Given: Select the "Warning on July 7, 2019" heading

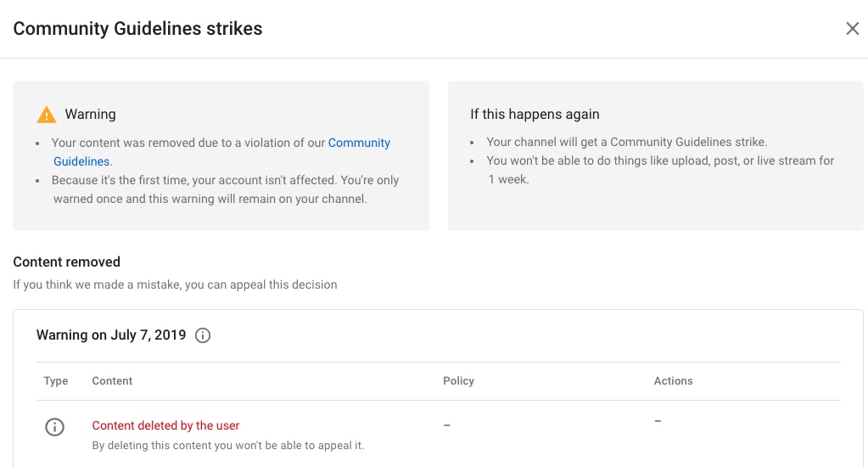Looking at the screenshot, I should (111, 335).
